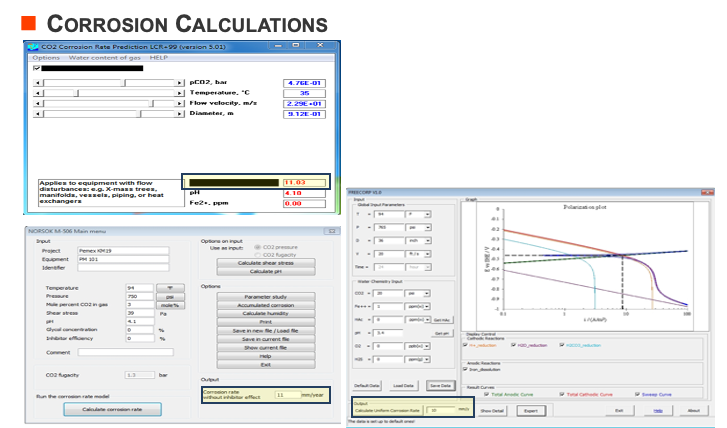
Task: Open the FREECORP pressure unit psi dropdown
Action: (426, 227)
